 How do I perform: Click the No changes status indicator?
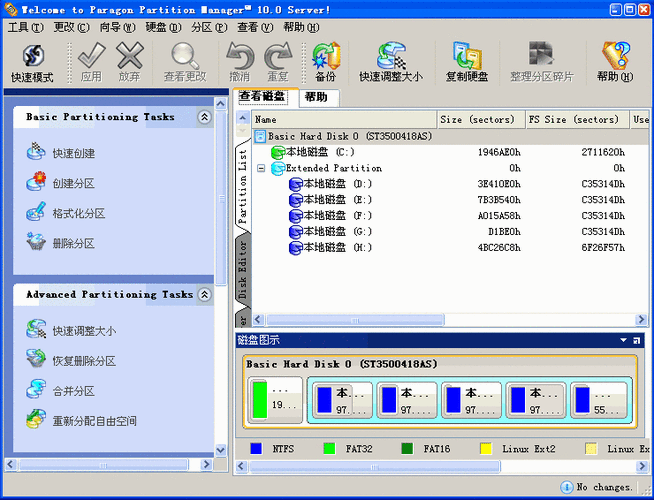click(597, 487)
